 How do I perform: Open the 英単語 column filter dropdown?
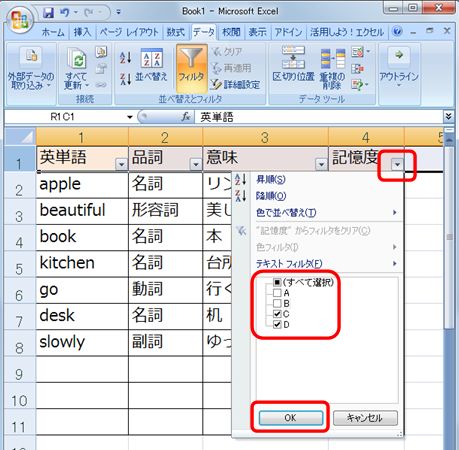[121, 164]
